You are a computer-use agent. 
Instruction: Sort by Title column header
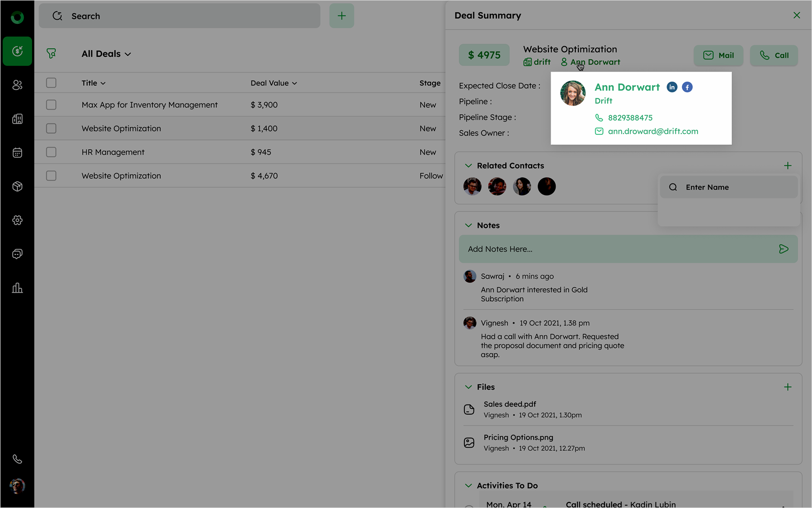pos(93,83)
